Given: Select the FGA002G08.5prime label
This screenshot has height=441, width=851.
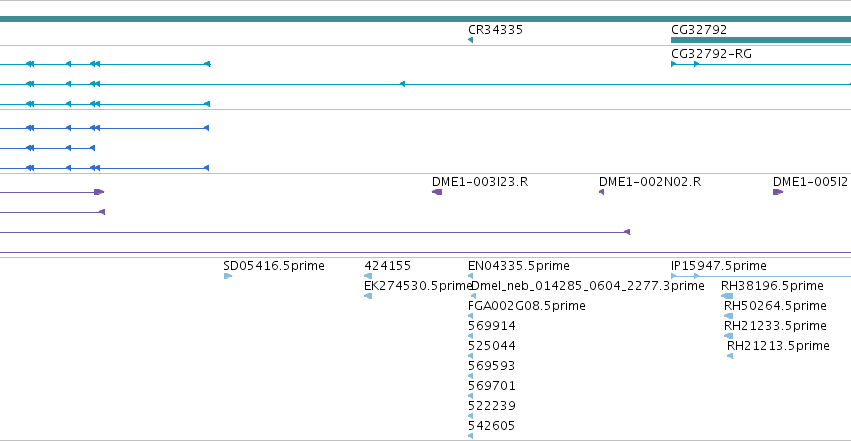Looking at the screenshot, I should click(x=526, y=306).
